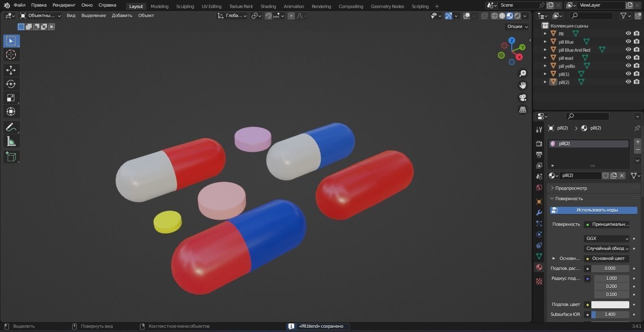The image size is (644, 332).
Task: Switch to Wireframe viewport shading
Action: click(x=494, y=16)
